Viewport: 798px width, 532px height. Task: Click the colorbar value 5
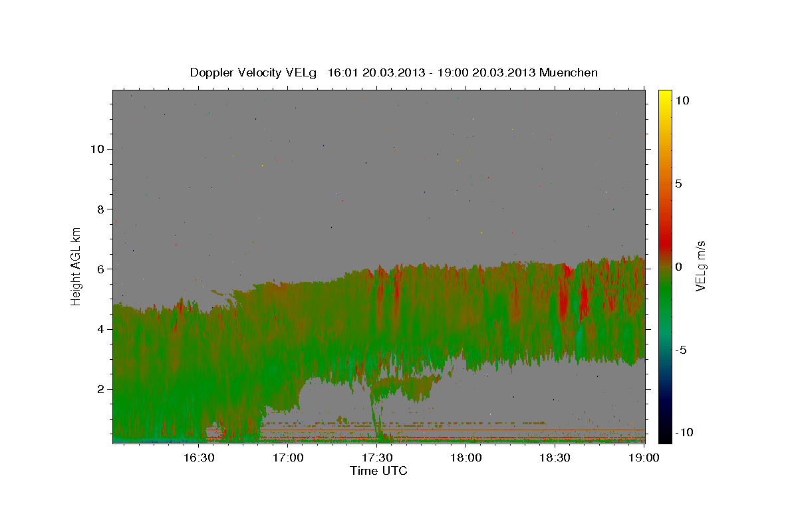[x=678, y=184]
